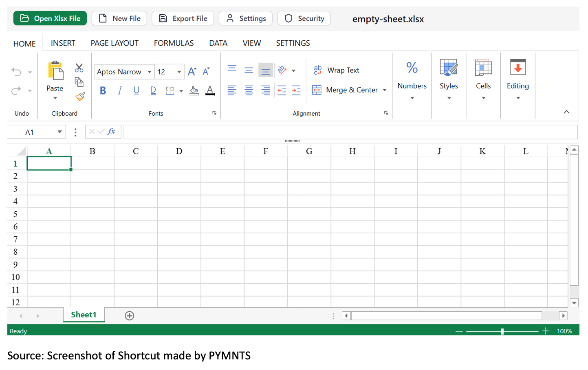Screen dimensions: 588x370
Task: Click the Export File button
Action: tap(183, 18)
